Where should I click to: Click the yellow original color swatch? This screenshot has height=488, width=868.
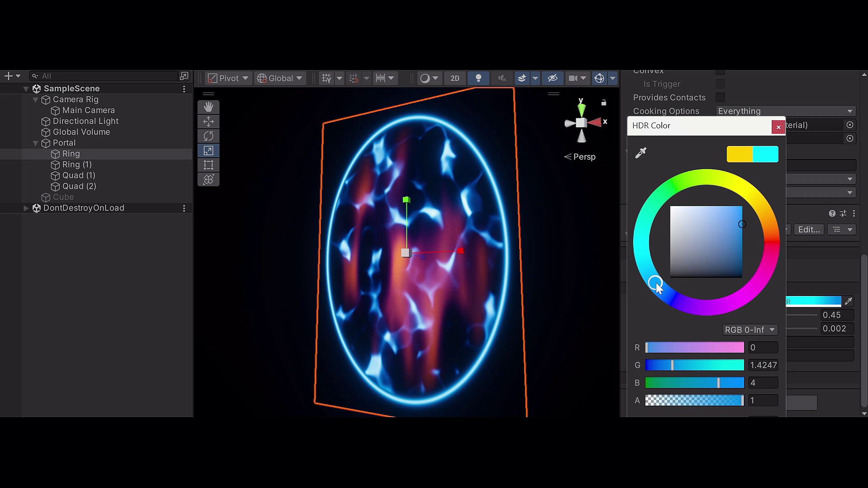tap(740, 154)
